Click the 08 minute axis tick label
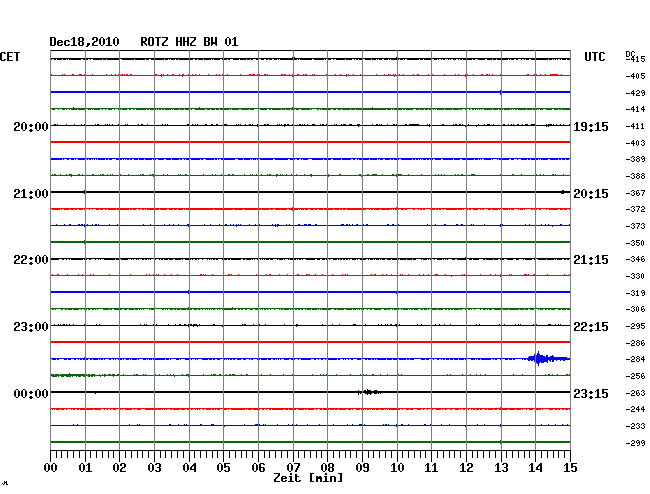Screen dimensions: 650x494 327,468
